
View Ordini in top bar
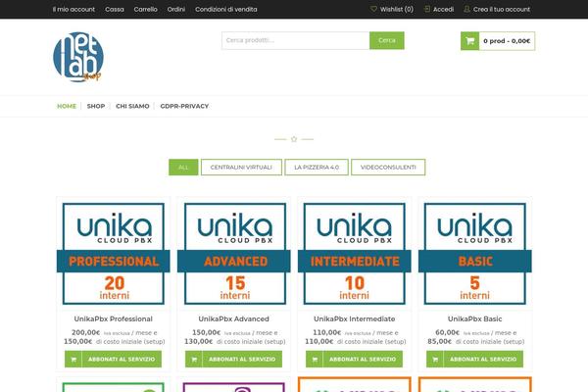176,9
